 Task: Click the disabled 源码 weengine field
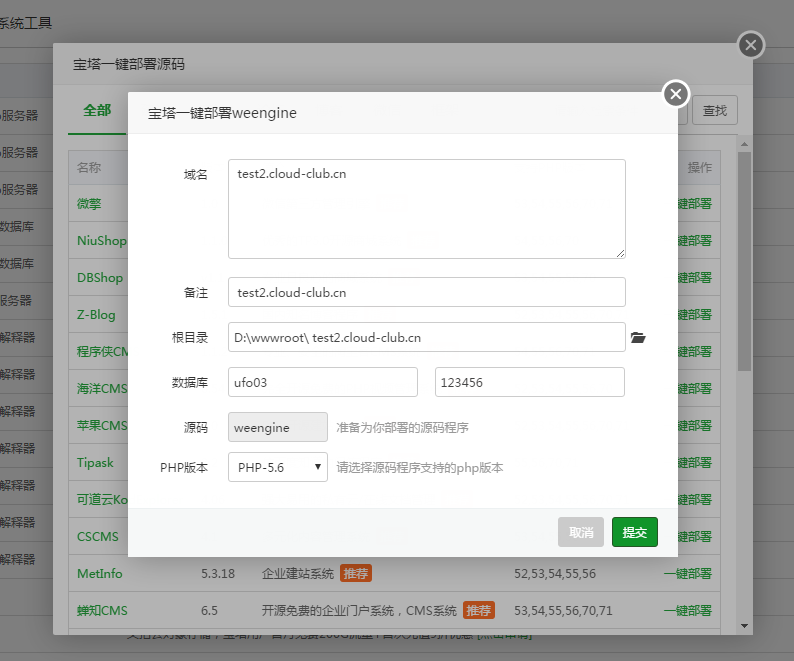tap(277, 427)
